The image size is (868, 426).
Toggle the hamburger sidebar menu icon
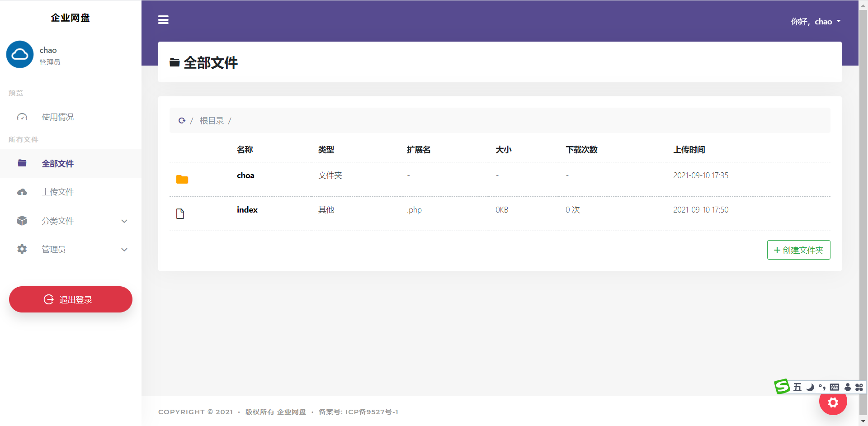click(163, 20)
